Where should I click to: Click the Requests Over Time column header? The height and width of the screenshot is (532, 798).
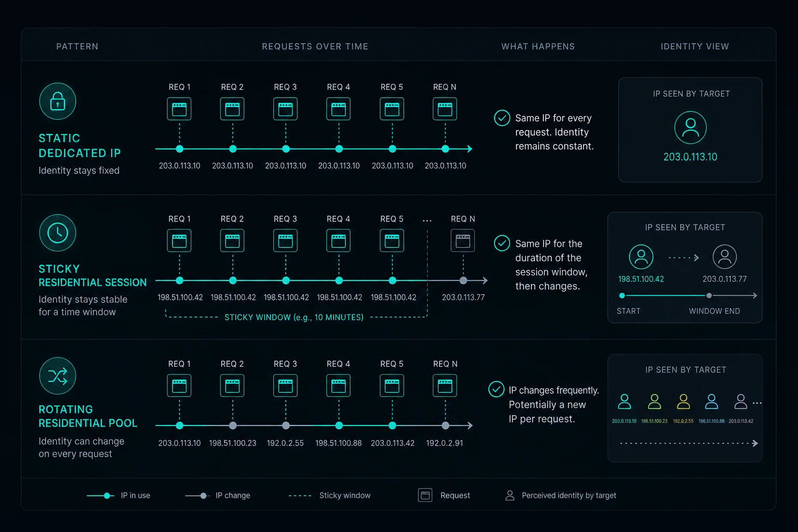point(315,47)
